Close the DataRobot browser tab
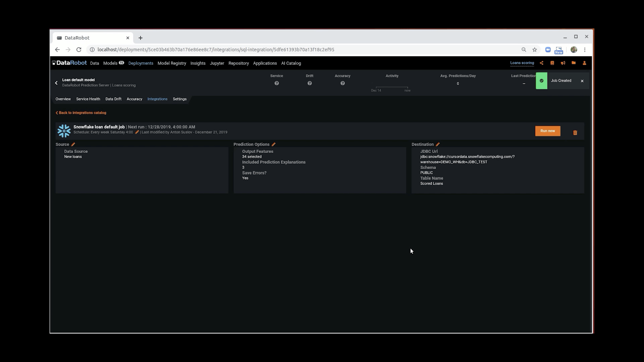The height and width of the screenshot is (362, 644). coord(128,38)
